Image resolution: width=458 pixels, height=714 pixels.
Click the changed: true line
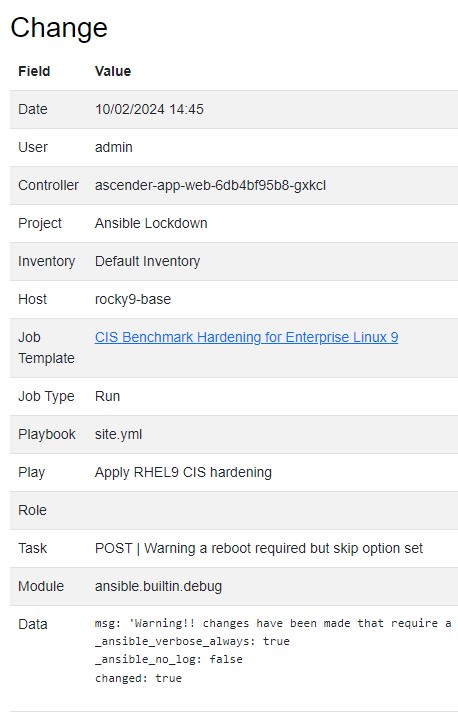coord(138,678)
